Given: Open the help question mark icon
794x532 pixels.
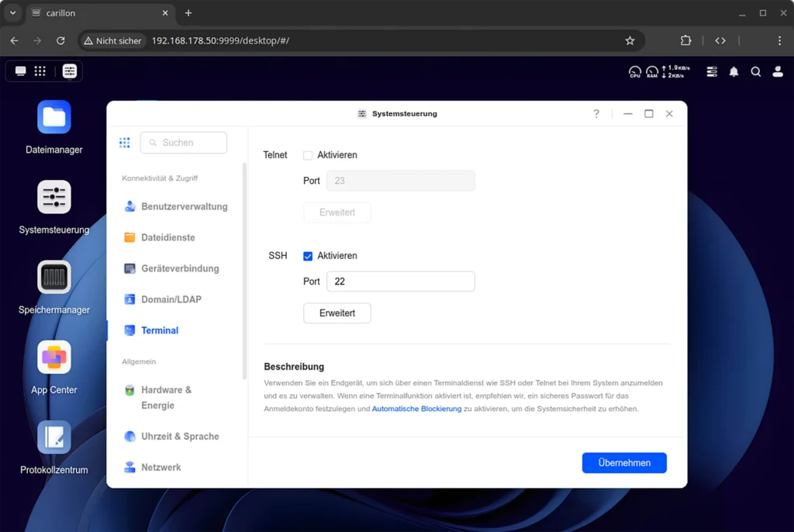Looking at the screenshot, I should click(596, 114).
